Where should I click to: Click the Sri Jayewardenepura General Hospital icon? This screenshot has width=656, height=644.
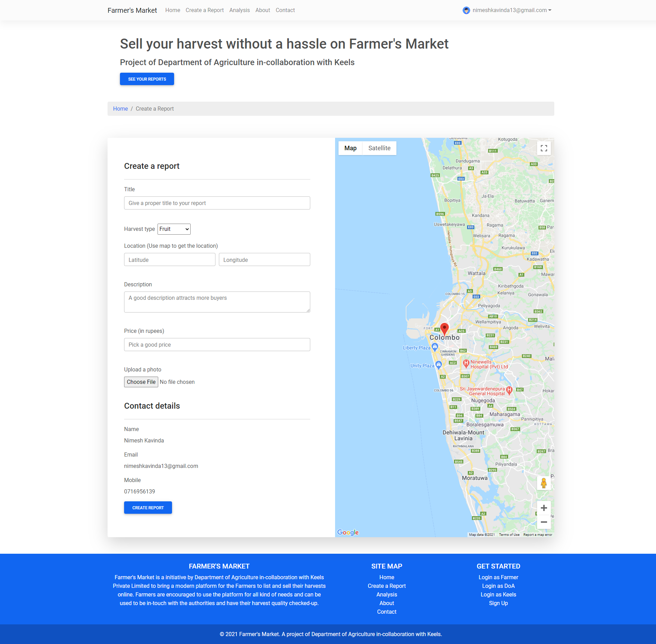(x=509, y=390)
